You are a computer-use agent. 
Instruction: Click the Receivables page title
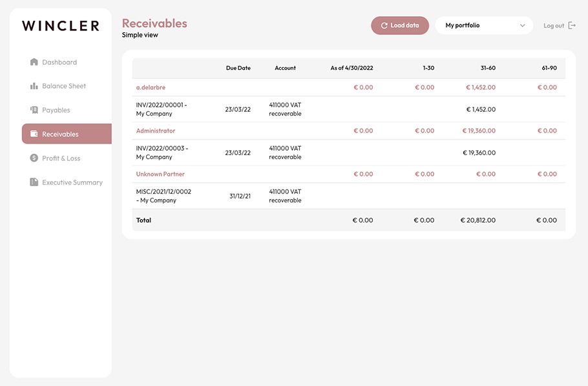click(154, 23)
